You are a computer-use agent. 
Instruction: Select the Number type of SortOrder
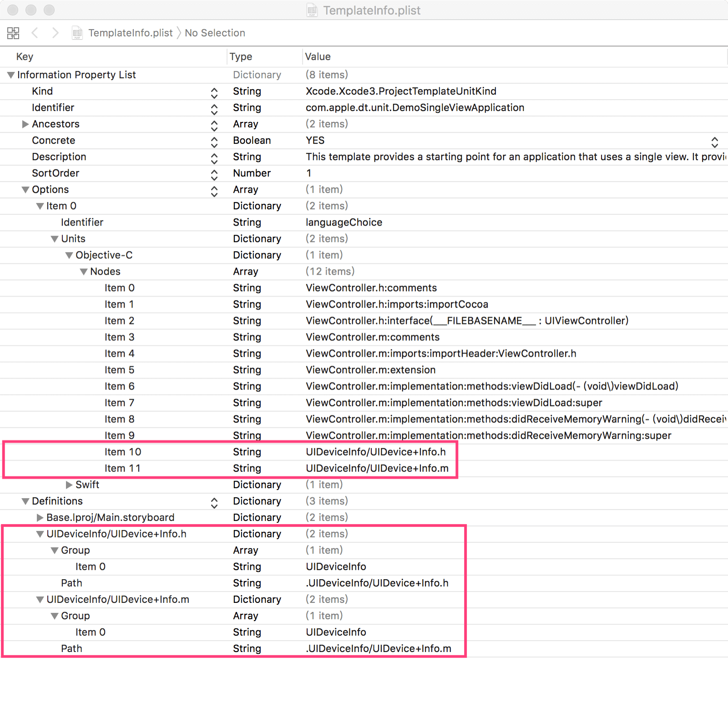(252, 173)
